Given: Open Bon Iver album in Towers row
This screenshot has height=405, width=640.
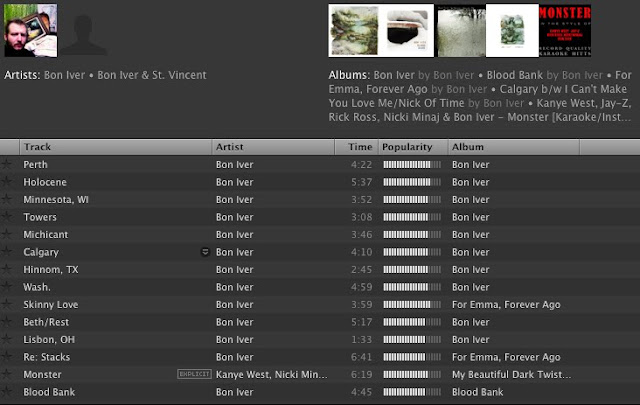Looking at the screenshot, I should [471, 217].
